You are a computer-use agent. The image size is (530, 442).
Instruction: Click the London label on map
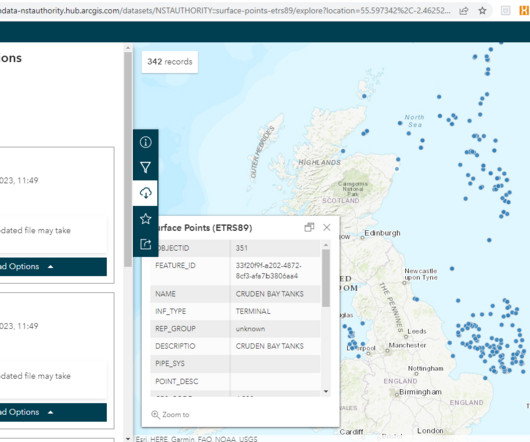[430, 431]
